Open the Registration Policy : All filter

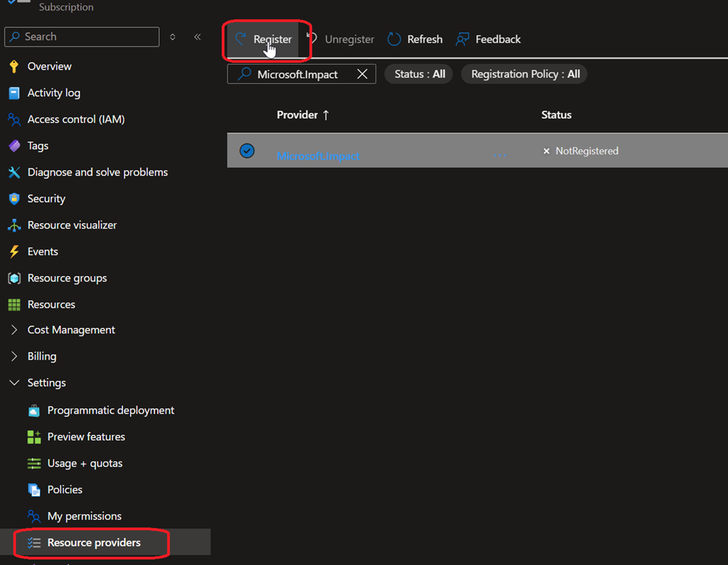tap(525, 74)
